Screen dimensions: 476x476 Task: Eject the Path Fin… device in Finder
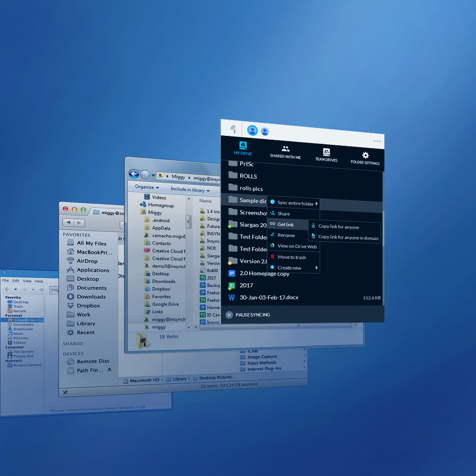pyautogui.click(x=109, y=369)
